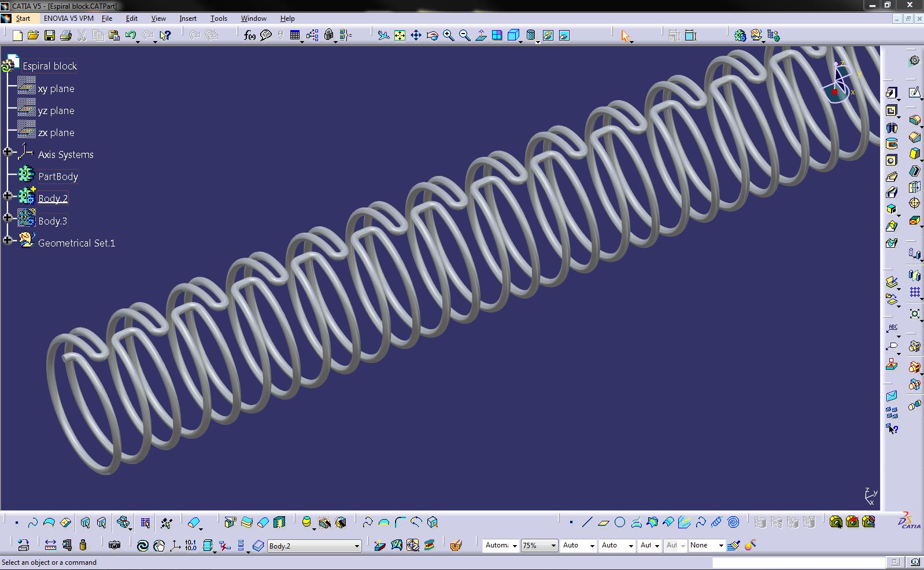Click the Zoom In magnifier

click(448, 36)
